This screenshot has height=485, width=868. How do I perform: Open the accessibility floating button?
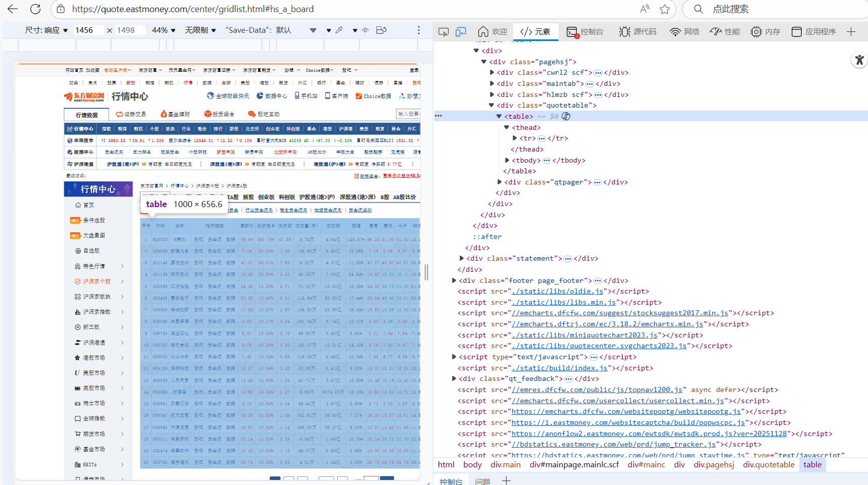coord(859,60)
